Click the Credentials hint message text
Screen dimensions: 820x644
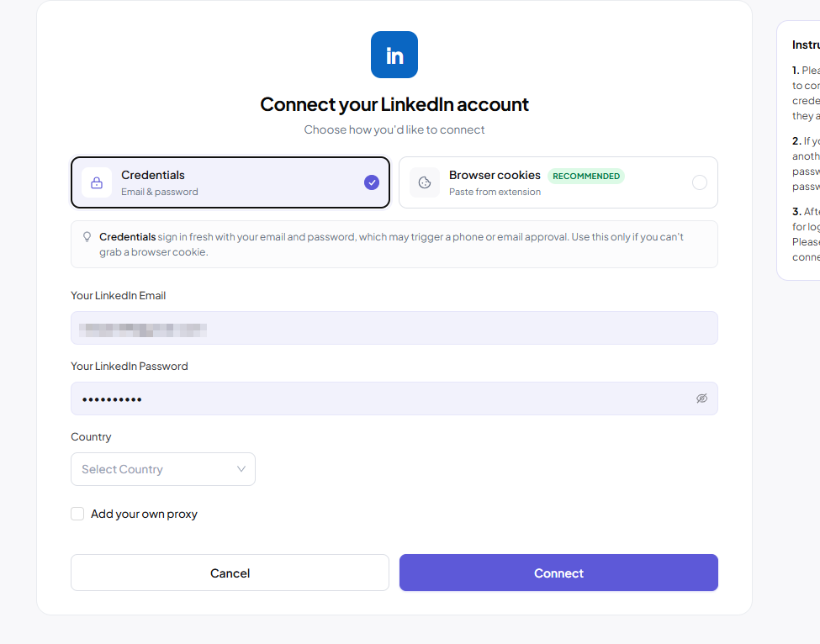[x=391, y=244]
